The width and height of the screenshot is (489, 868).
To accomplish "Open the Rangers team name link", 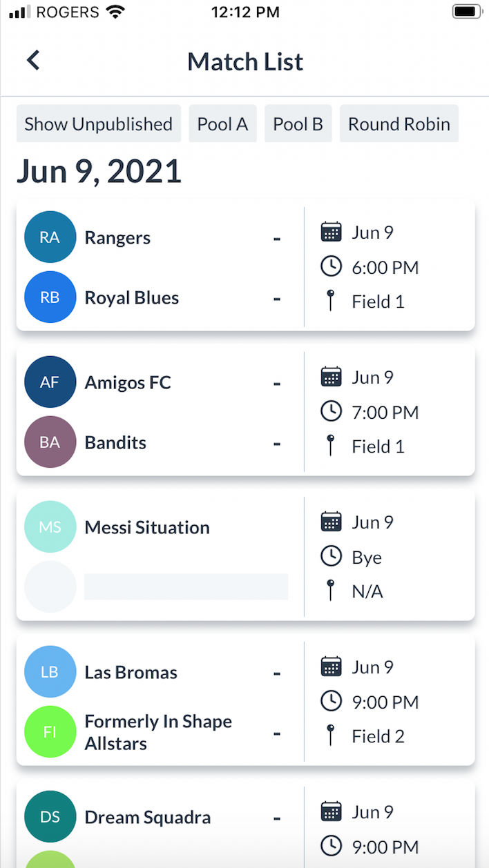I will 117,238.
